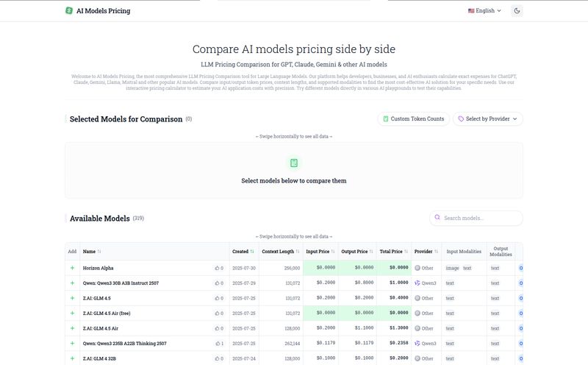Click the Input Modalities column header
The image size is (588, 365).
pos(464,252)
